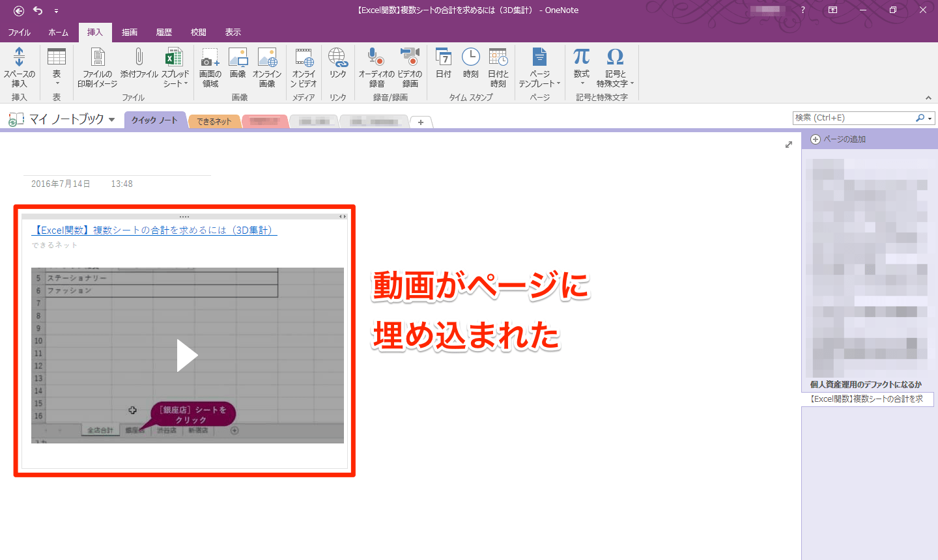Click the できるネット source text
This screenshot has width=938, height=560.
click(x=55, y=245)
